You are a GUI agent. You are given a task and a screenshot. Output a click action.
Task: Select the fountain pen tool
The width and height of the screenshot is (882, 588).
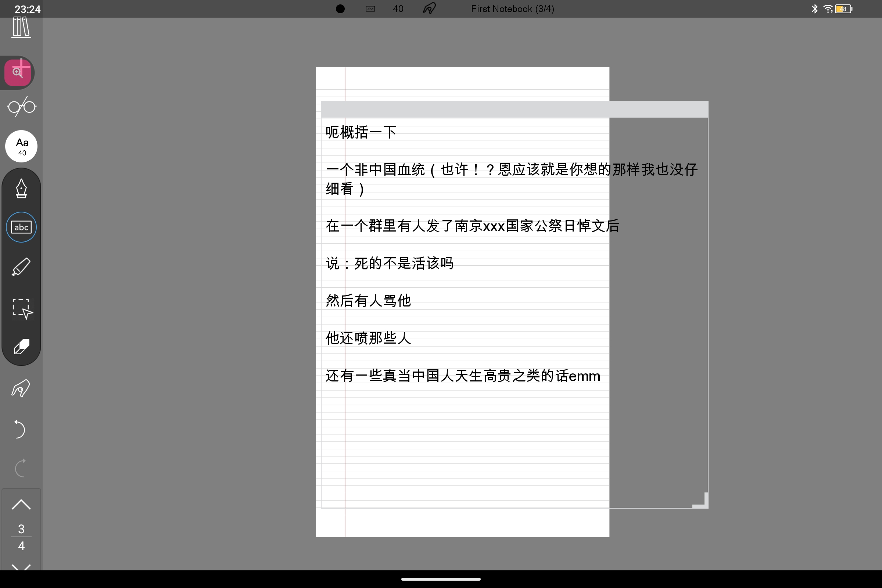(21, 189)
